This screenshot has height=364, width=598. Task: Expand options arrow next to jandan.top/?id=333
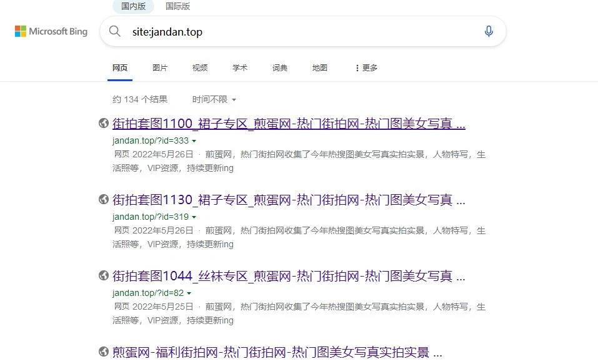pos(194,141)
